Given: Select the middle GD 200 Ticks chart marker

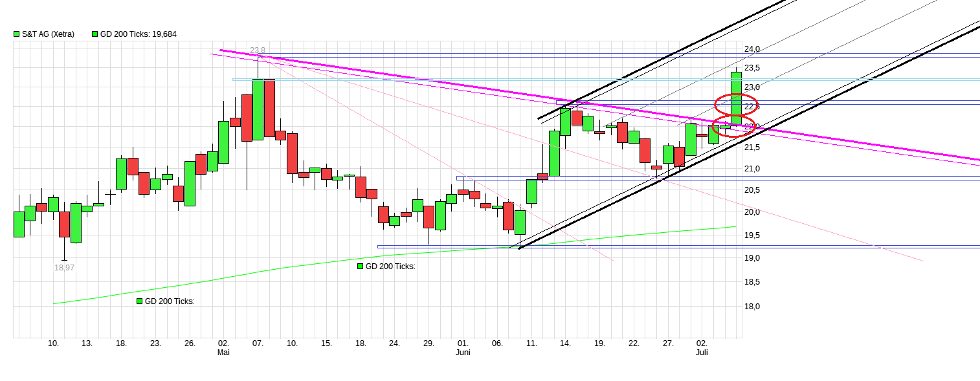Looking at the screenshot, I should [359, 266].
